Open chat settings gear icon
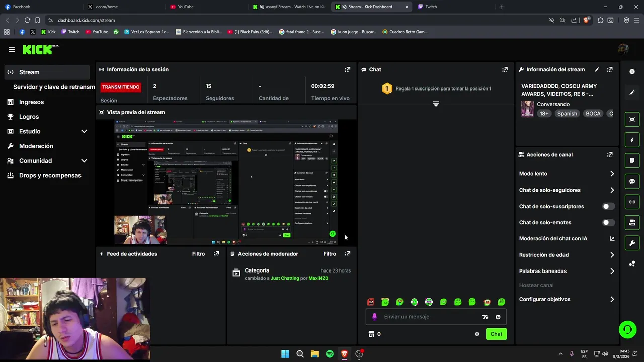Screen dimensions: 644x362 pyautogui.click(x=477, y=334)
